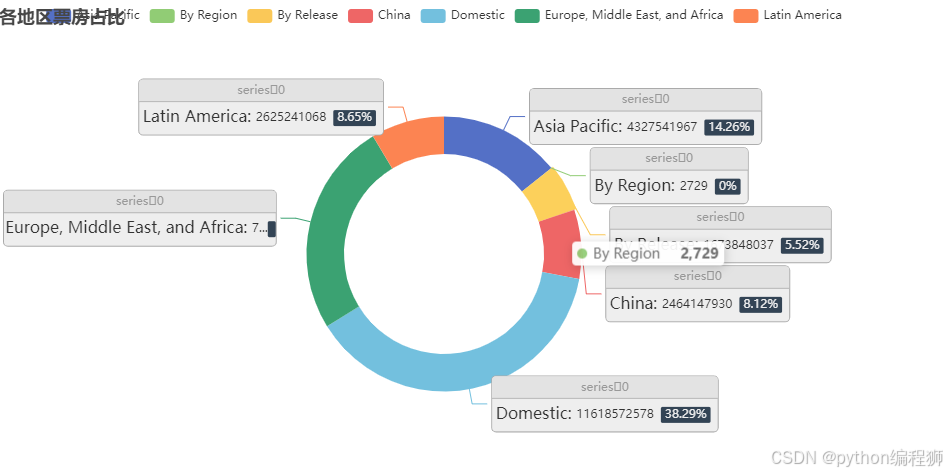Select the yellow By Release pie slice
This screenshot has height=473, width=947.
547,195
